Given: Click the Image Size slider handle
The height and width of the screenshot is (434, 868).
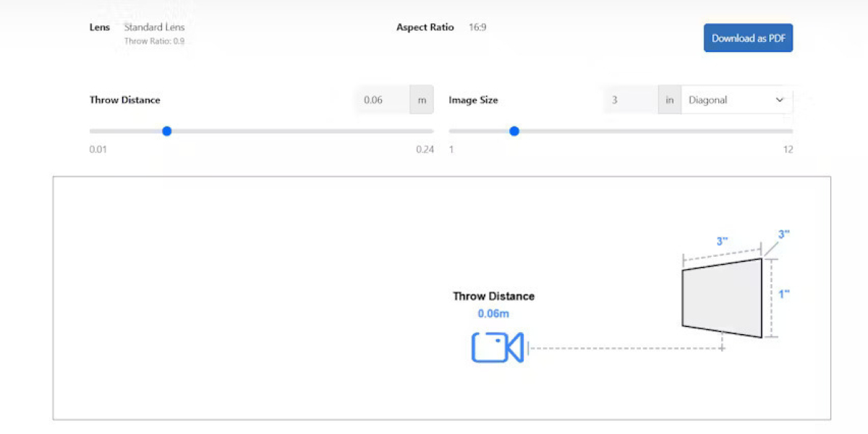Looking at the screenshot, I should (514, 131).
